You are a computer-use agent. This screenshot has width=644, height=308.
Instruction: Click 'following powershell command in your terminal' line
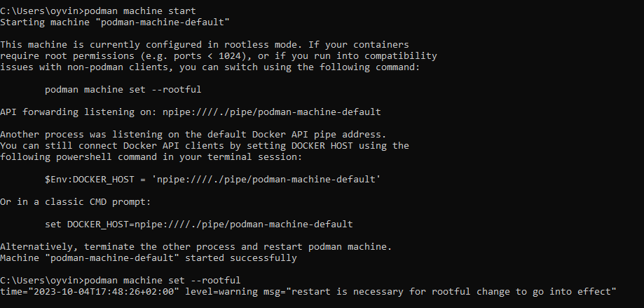151,157
